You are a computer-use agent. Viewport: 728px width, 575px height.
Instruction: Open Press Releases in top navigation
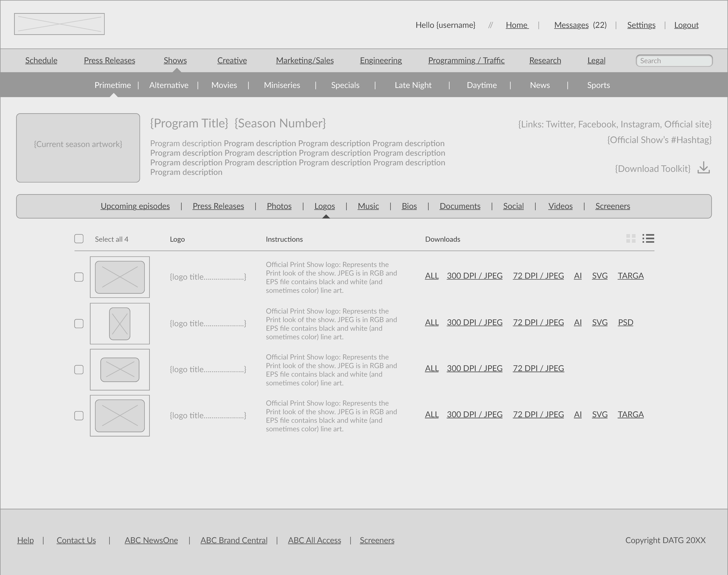109,61
